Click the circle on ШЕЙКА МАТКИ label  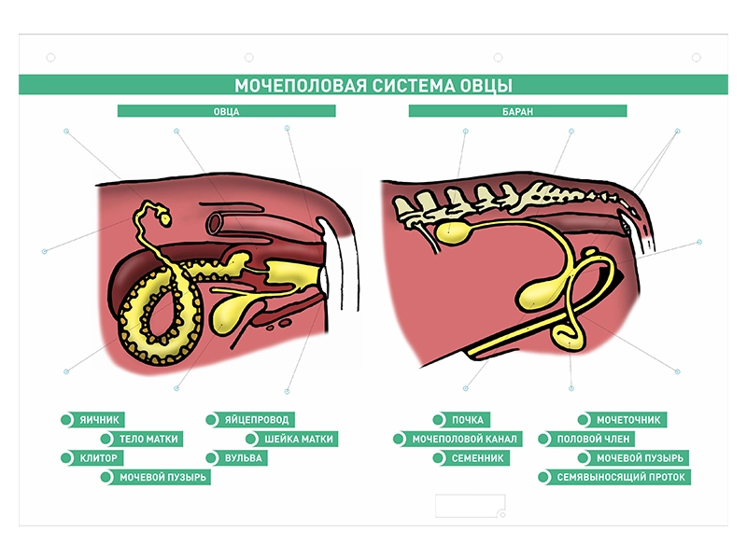pyautogui.click(x=252, y=439)
